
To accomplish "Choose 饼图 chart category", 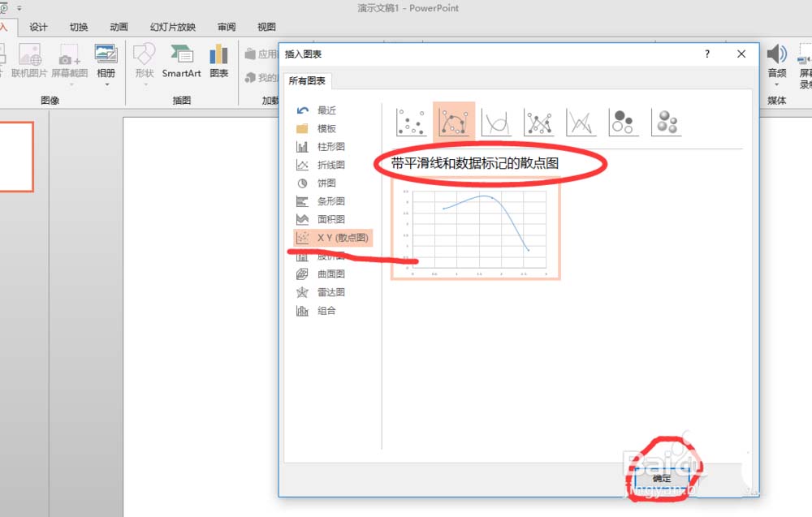I will click(326, 183).
